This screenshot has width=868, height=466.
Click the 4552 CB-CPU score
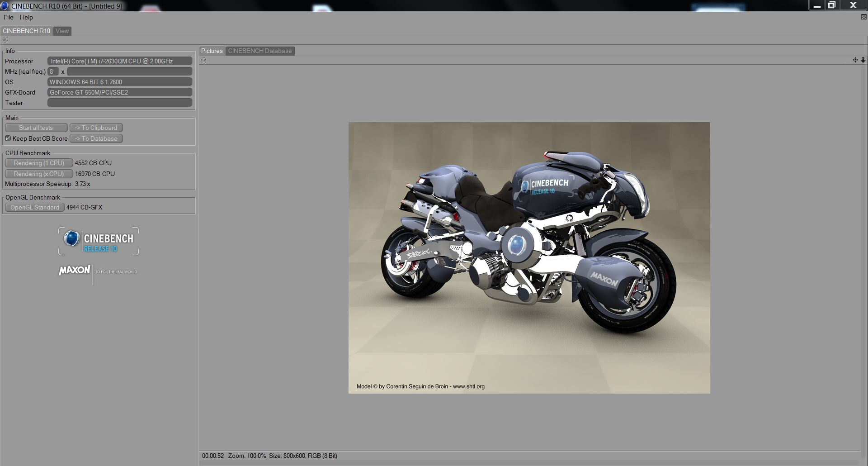93,163
